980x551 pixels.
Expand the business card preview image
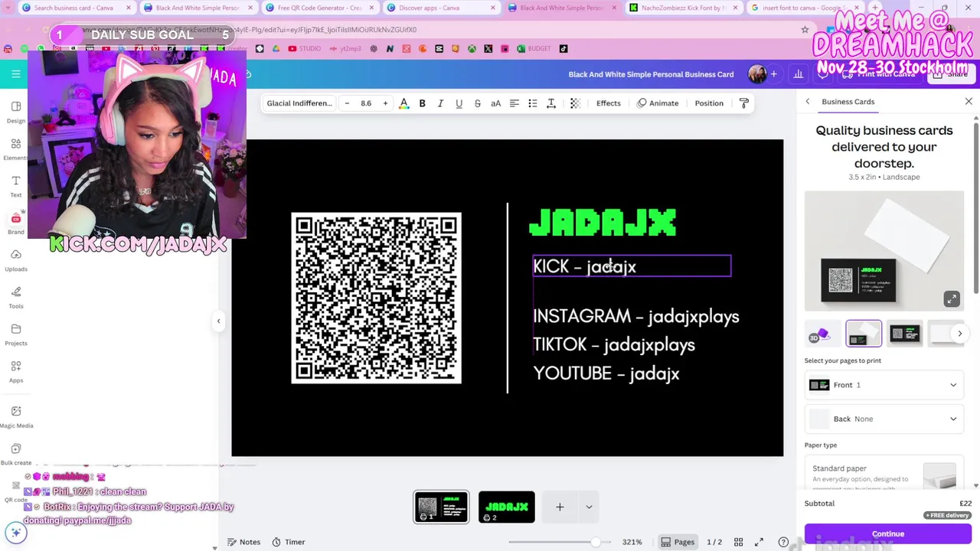(952, 299)
